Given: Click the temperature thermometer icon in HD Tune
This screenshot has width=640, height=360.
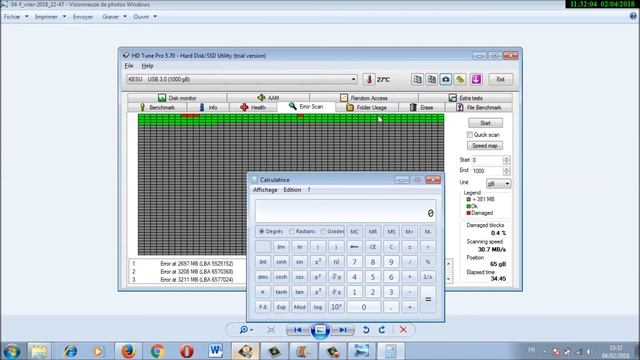Looking at the screenshot, I should pyautogui.click(x=369, y=79).
